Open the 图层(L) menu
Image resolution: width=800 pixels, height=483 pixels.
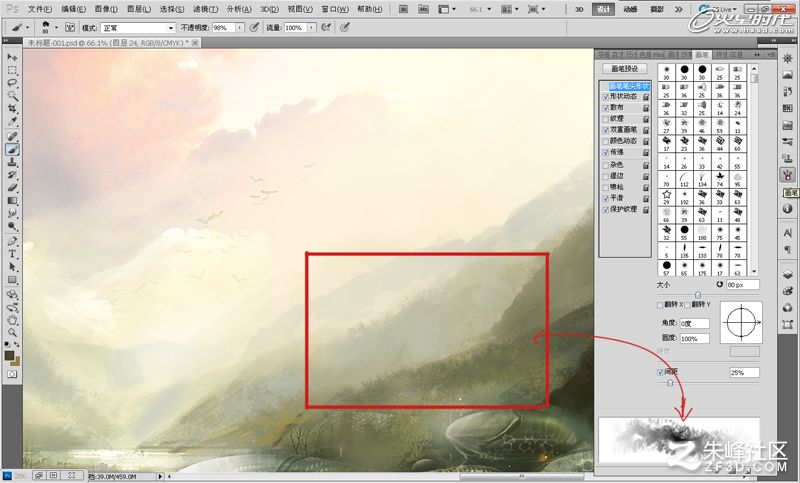(139, 9)
